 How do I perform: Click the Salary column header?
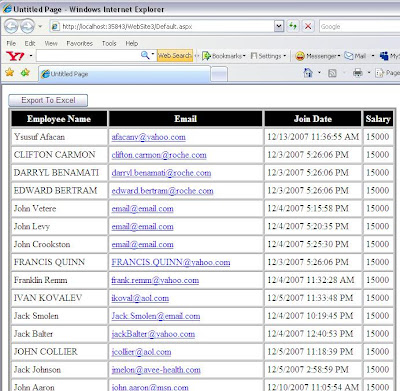378,119
